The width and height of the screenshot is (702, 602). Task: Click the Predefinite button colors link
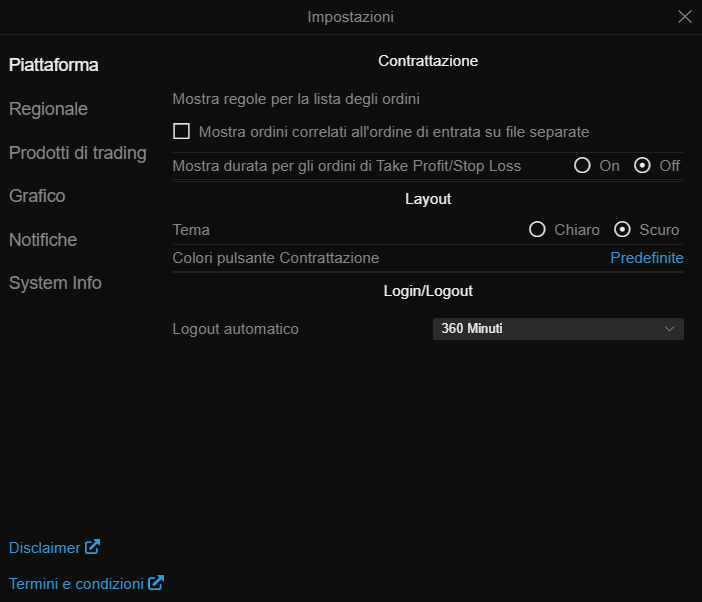coord(647,258)
